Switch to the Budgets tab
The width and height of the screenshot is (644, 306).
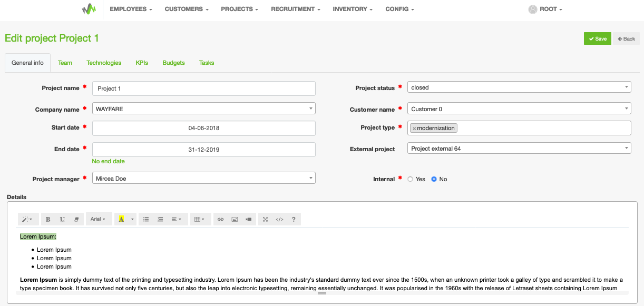[173, 63]
